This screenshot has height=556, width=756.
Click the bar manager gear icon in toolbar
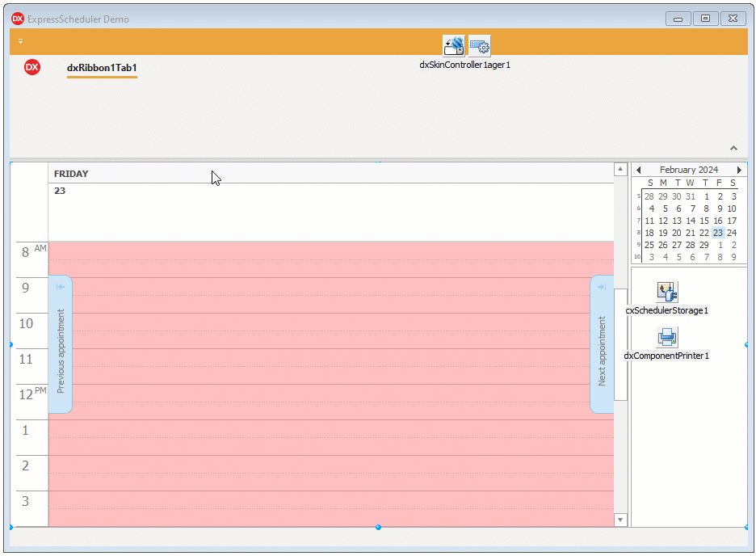click(x=480, y=45)
